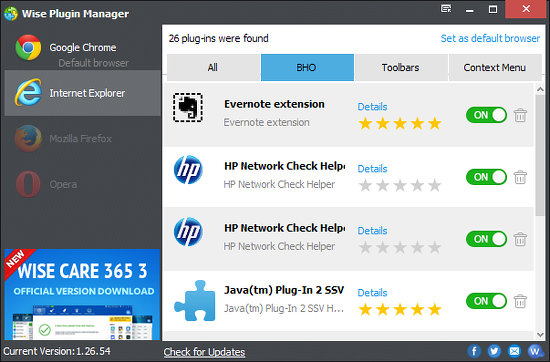Open the feedback icon next to minimize button
550x362 pixels.
[x=446, y=9]
